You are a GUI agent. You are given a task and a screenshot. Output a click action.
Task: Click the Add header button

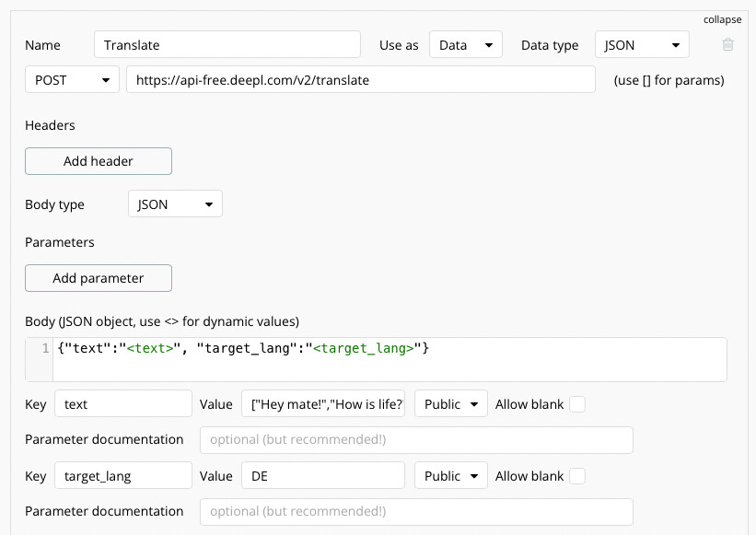point(99,161)
